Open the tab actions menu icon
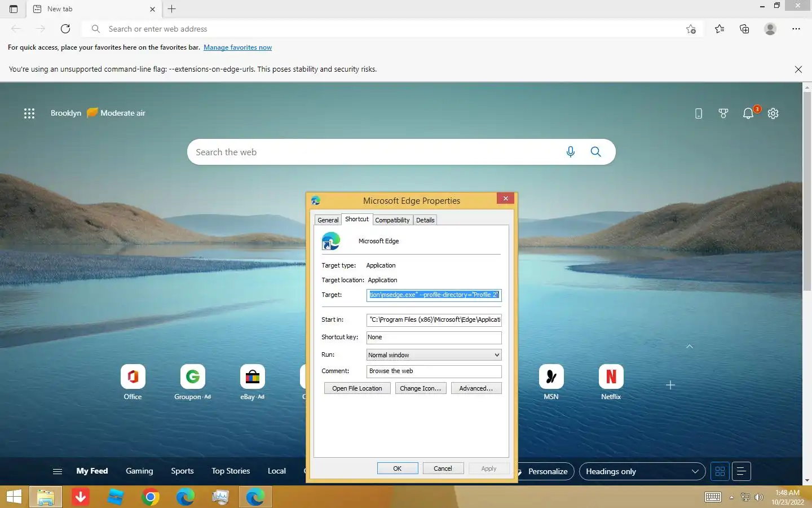 point(14,9)
